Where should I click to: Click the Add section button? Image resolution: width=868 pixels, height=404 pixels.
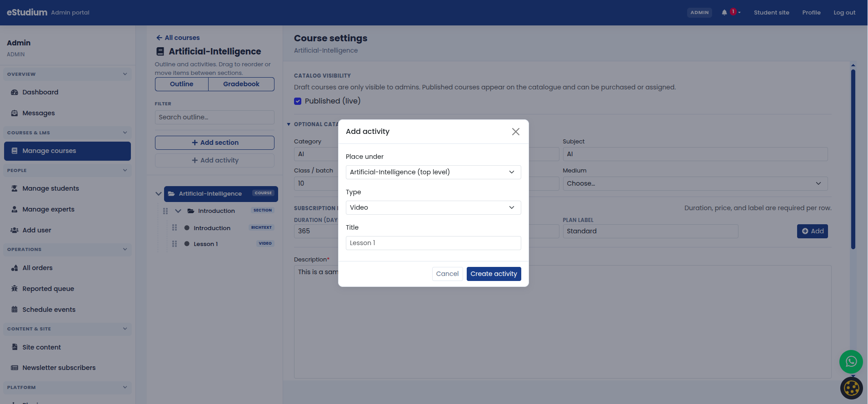(x=215, y=143)
